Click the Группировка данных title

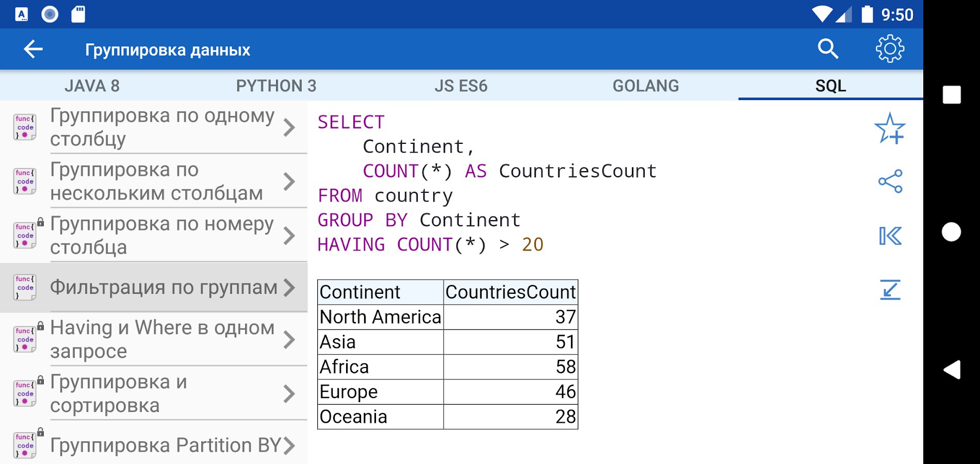pos(168,50)
